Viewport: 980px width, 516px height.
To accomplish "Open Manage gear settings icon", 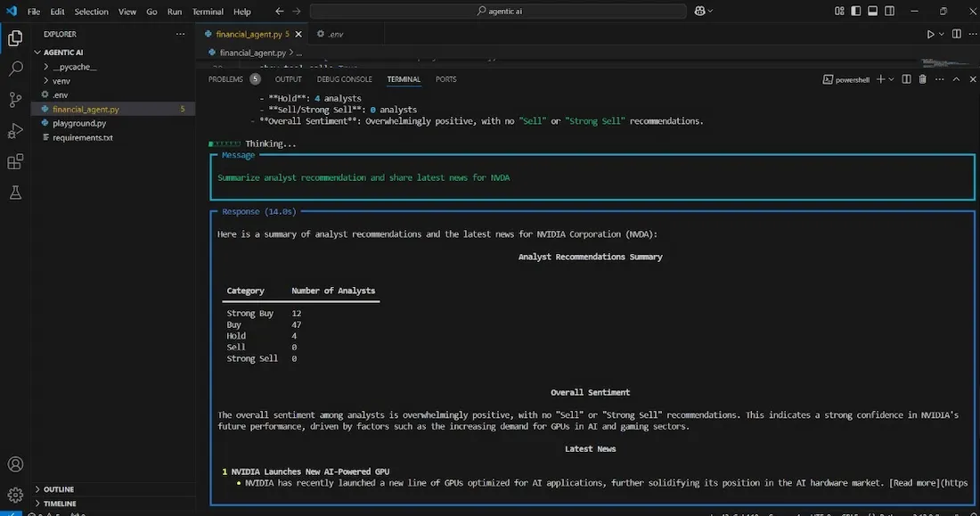I will (x=15, y=495).
